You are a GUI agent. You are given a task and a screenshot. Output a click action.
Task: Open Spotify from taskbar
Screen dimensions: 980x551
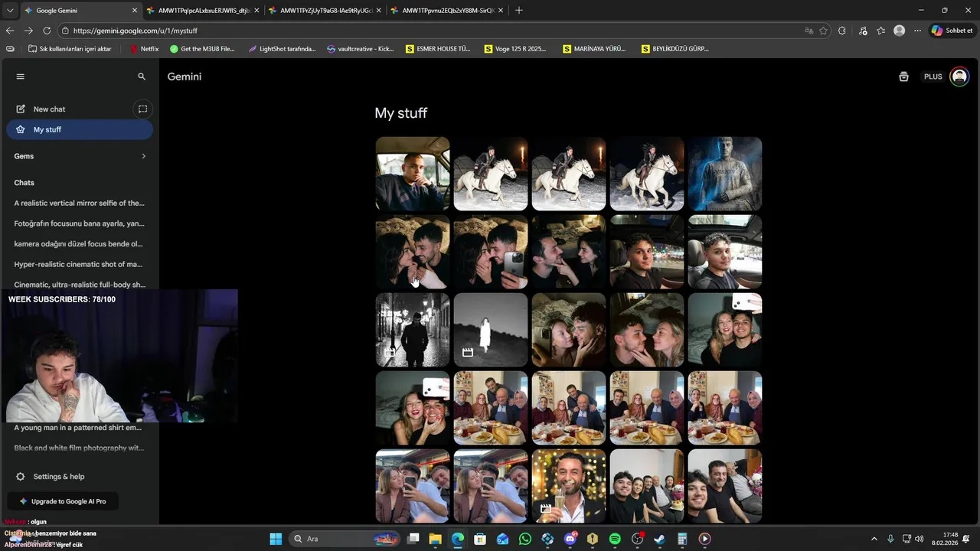(615, 539)
